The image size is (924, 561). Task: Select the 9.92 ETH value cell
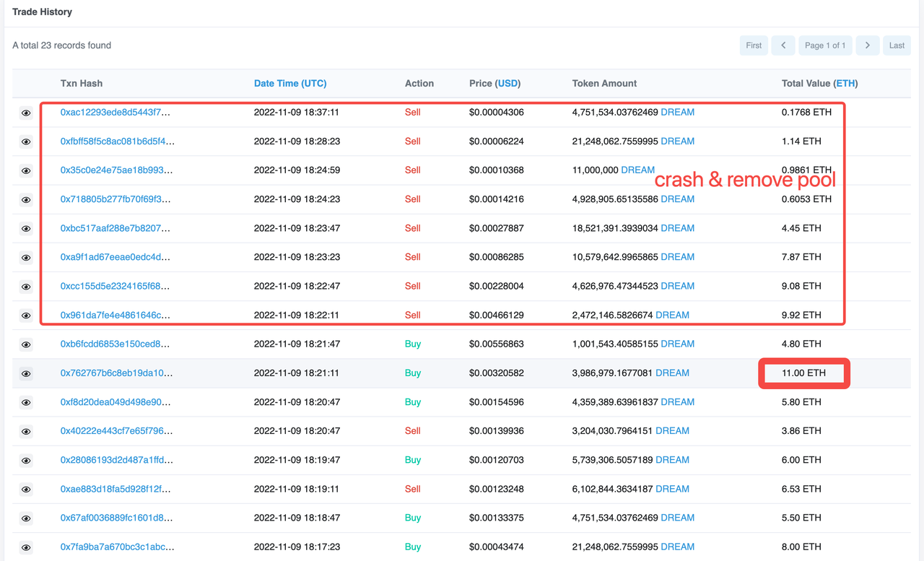[x=801, y=315]
